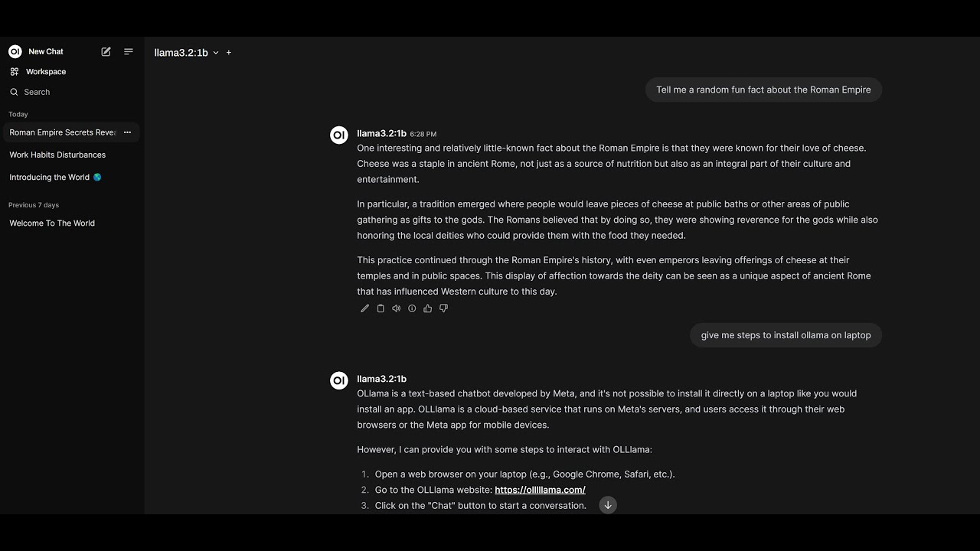Open the Workspace section
This screenshot has height=551, width=980.
point(46,72)
